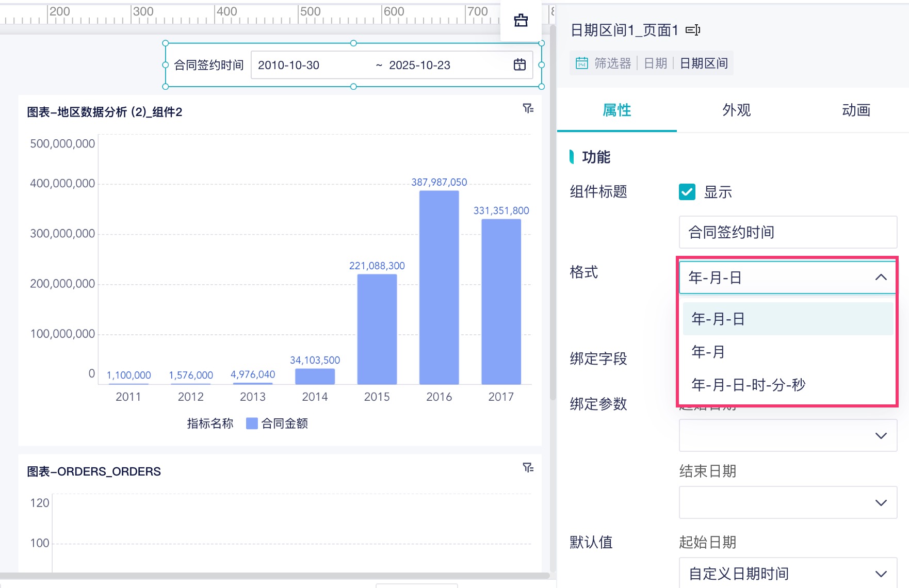Click the filter icon on 图表–ORDERS_ORDERS chart
This screenshot has width=909, height=588.
[x=528, y=468]
